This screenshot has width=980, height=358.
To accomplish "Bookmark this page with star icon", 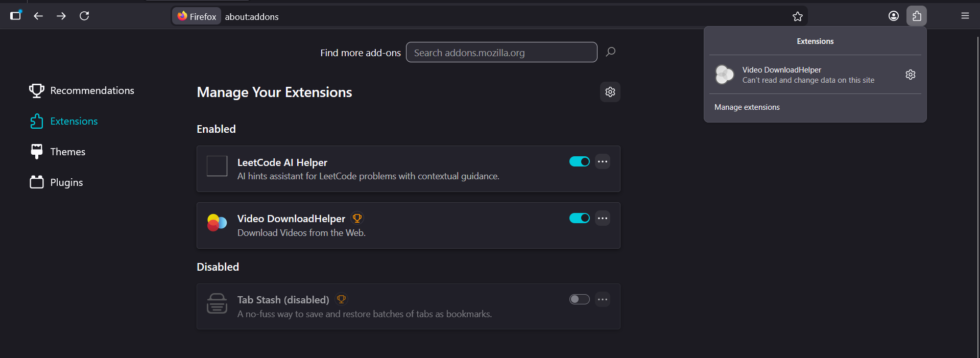I will [798, 16].
